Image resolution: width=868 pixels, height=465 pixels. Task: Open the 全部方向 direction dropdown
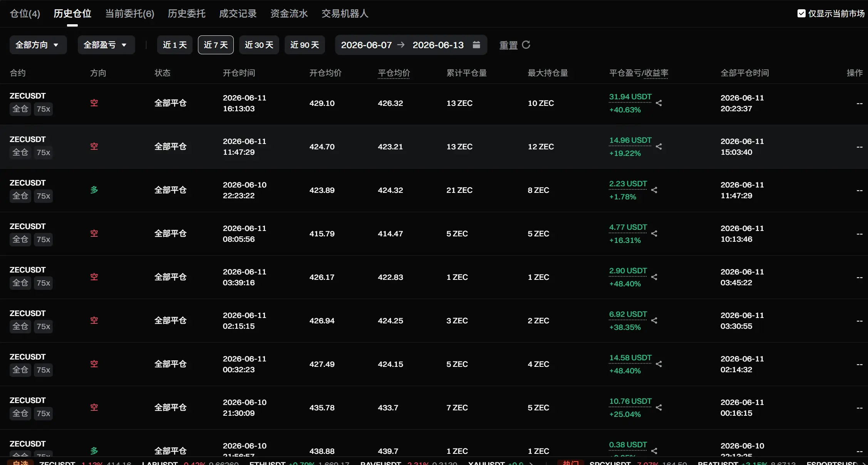38,45
